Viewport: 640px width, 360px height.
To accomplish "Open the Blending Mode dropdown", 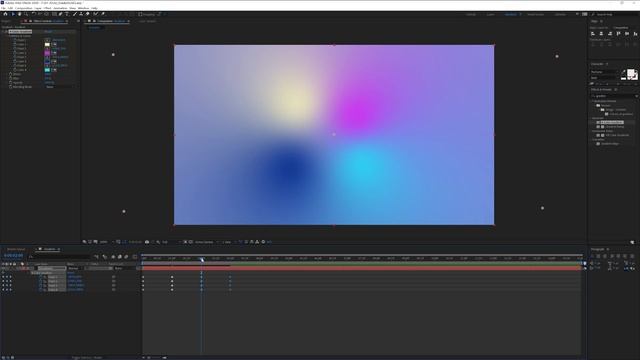I will pyautogui.click(x=60, y=87).
